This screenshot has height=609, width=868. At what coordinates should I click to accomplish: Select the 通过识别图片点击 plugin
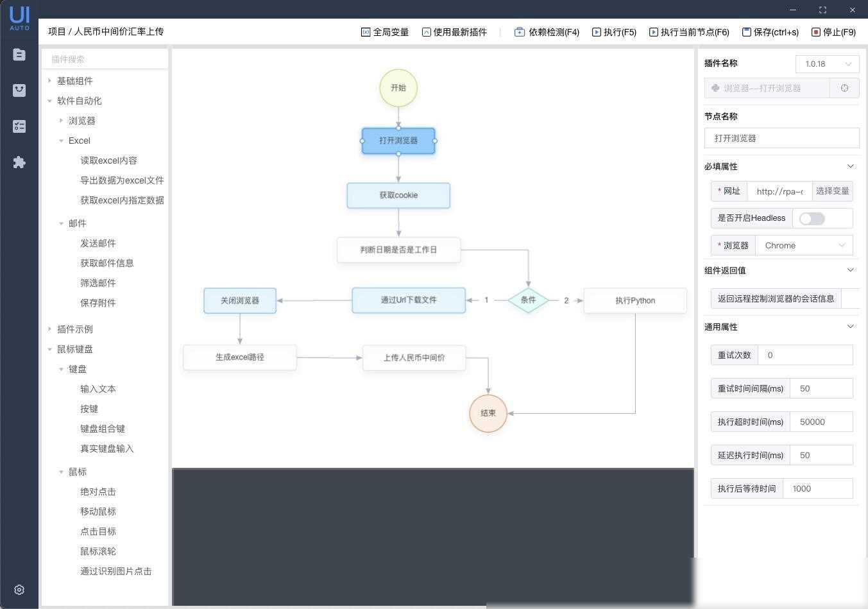pos(116,571)
